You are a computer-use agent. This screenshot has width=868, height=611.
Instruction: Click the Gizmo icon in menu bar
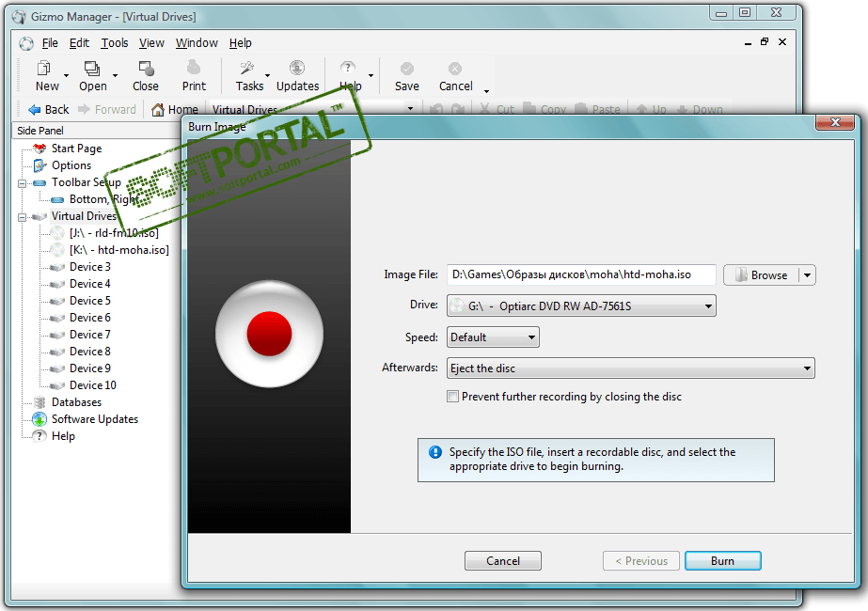[x=26, y=43]
